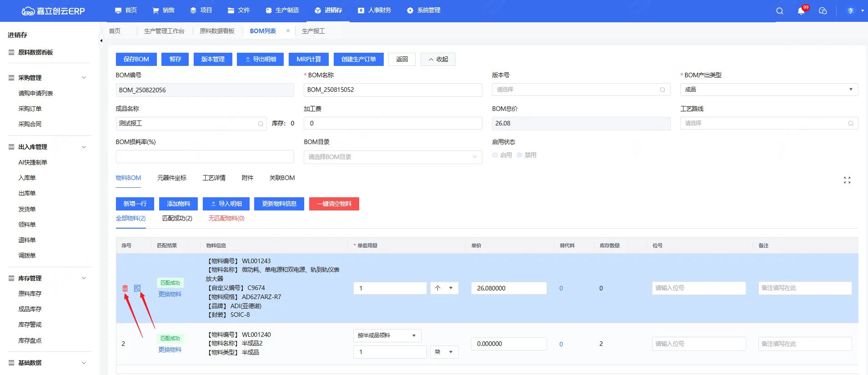
Task: Click the red 一键清空物料 button
Action: [x=334, y=204]
